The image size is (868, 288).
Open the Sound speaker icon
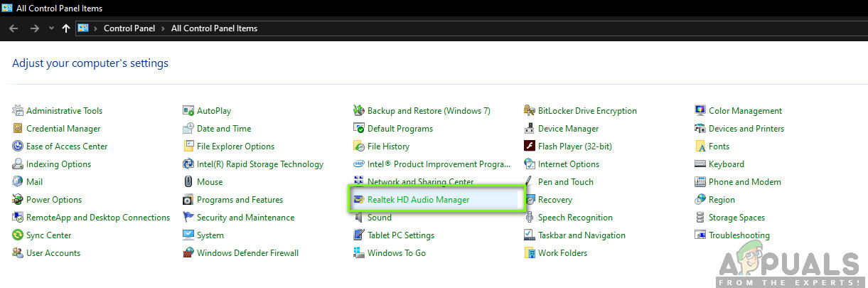pyautogui.click(x=359, y=218)
